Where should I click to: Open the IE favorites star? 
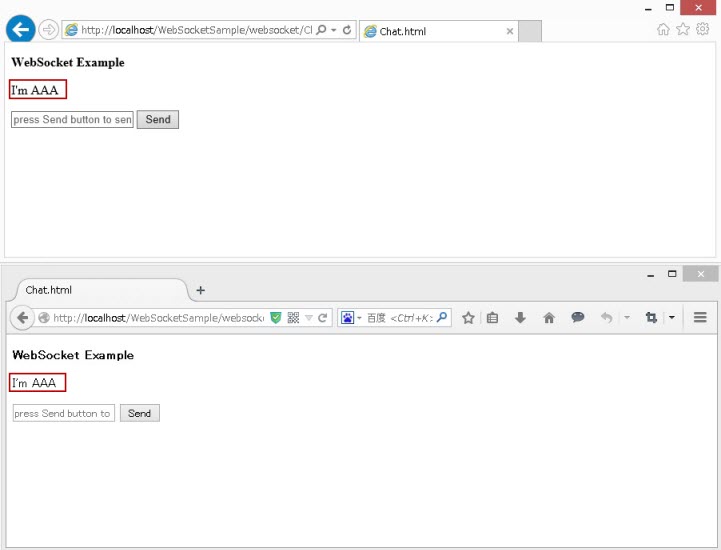click(x=683, y=29)
